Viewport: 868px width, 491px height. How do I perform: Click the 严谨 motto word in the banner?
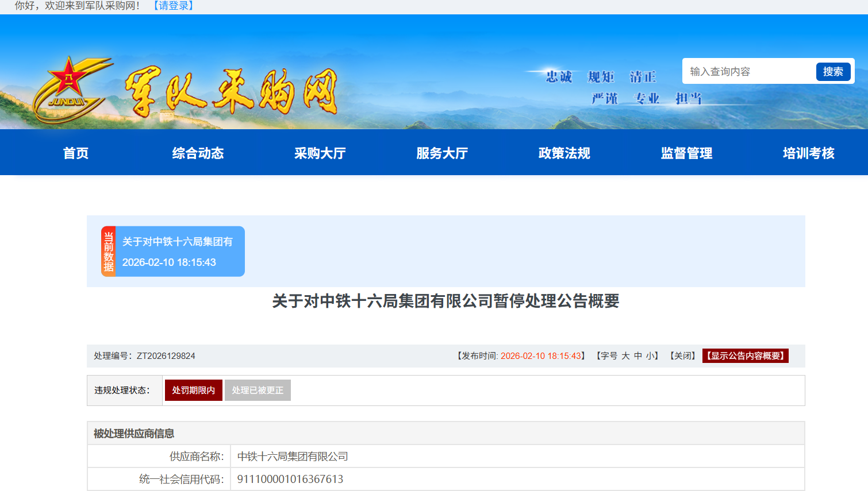click(x=605, y=99)
